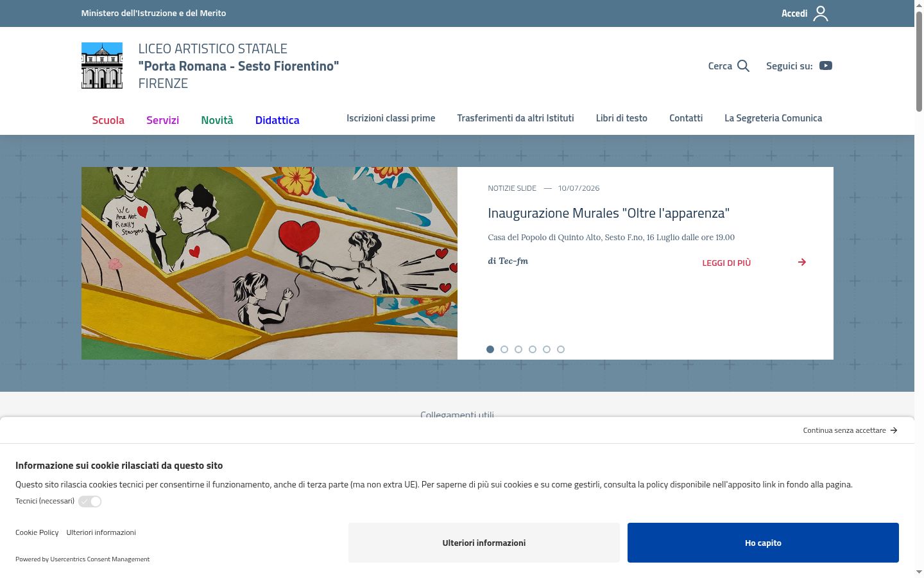
Task: Select the second carousel slide dot
Action: (x=504, y=349)
